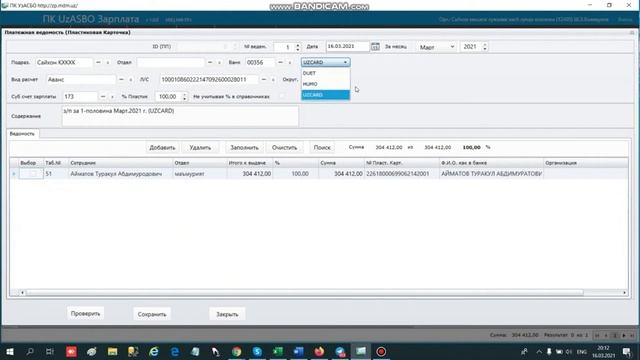
Task: Click into the Содержание text area
Action: 180,116
